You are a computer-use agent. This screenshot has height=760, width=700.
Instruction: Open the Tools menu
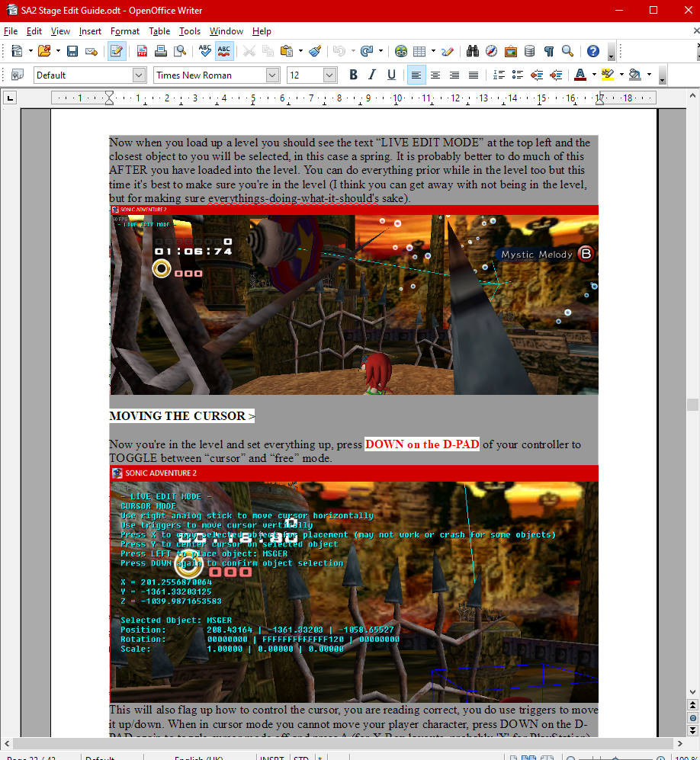click(x=189, y=31)
